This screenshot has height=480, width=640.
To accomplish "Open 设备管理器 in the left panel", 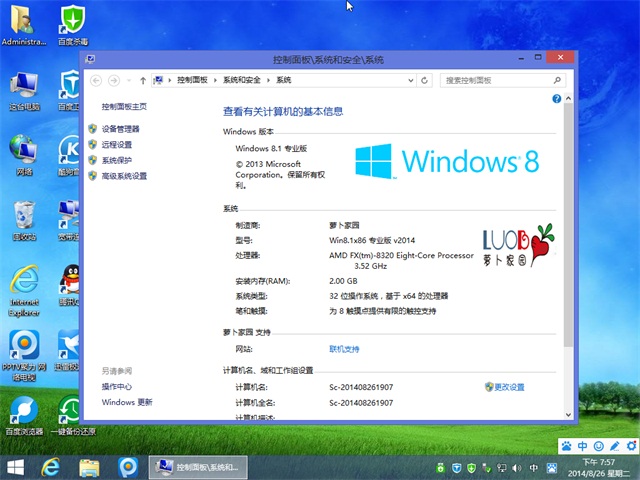I will click(120, 129).
